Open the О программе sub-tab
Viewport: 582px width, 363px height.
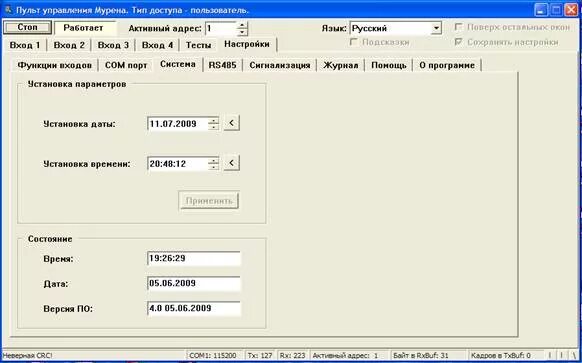point(447,65)
